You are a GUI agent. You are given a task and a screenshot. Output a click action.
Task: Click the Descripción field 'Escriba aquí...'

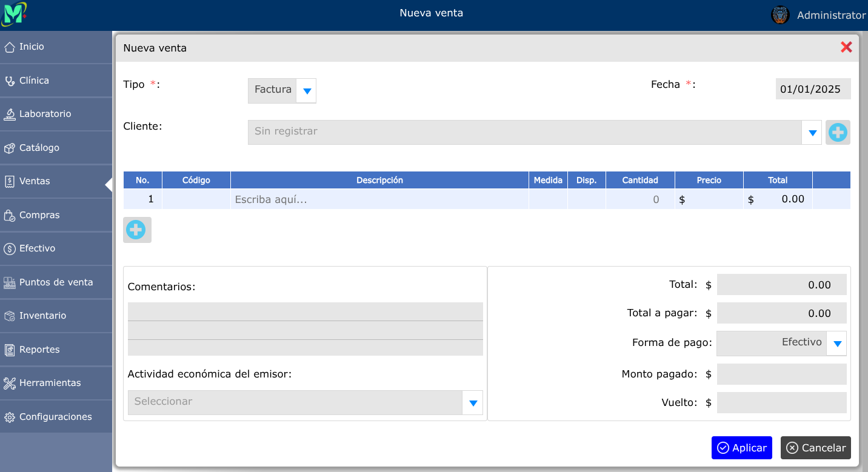coord(379,199)
